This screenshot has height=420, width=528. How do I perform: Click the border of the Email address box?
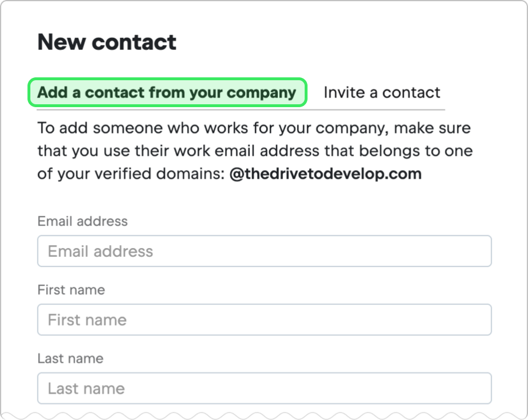point(264,237)
